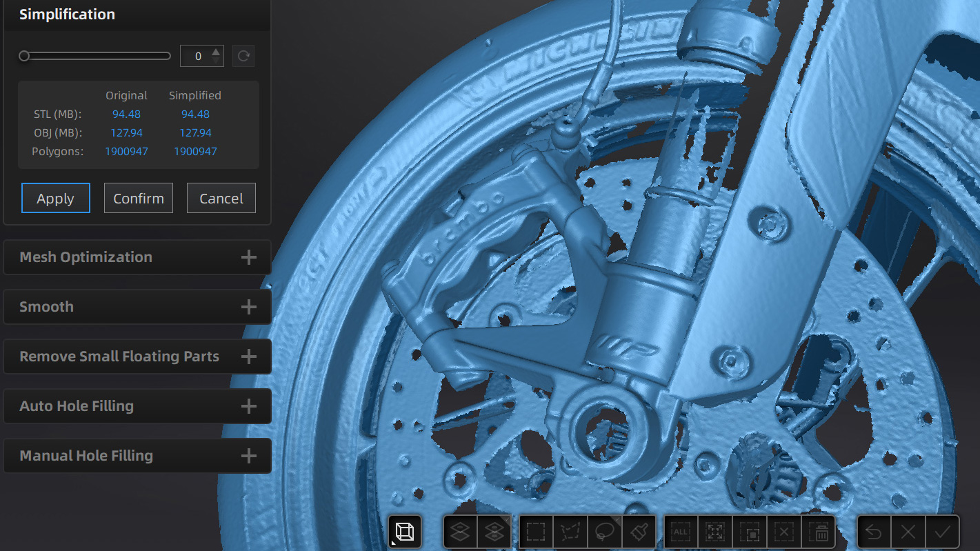This screenshot has width=980, height=551.
Task: Decrease simplification value with the down arrow
Action: tap(217, 61)
